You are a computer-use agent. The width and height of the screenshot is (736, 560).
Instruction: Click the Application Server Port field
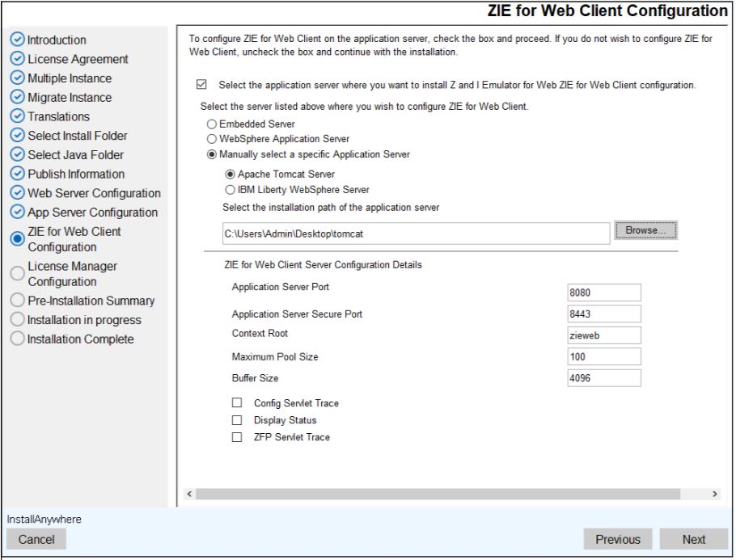coord(604,293)
